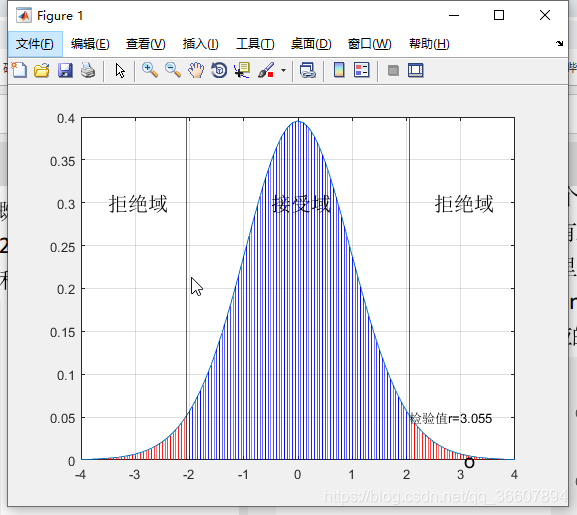Save the figure with the floppy icon

click(x=65, y=70)
